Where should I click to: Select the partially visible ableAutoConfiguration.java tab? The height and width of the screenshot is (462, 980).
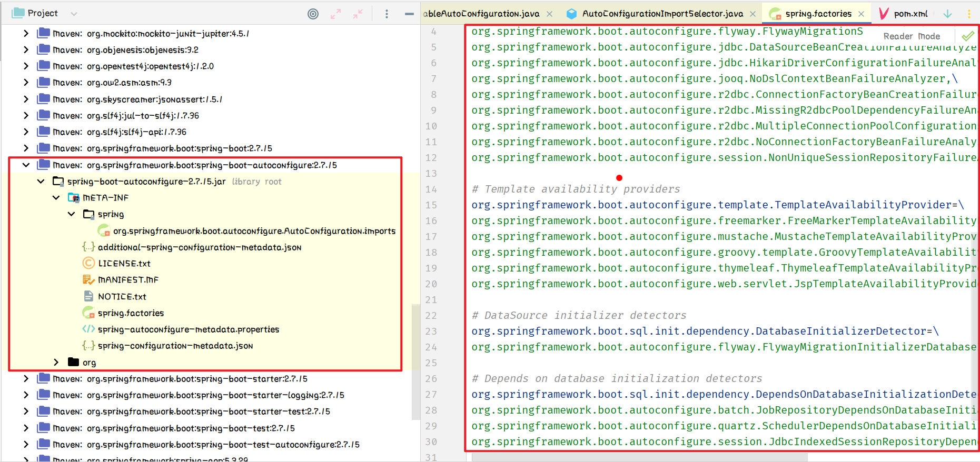coord(481,14)
